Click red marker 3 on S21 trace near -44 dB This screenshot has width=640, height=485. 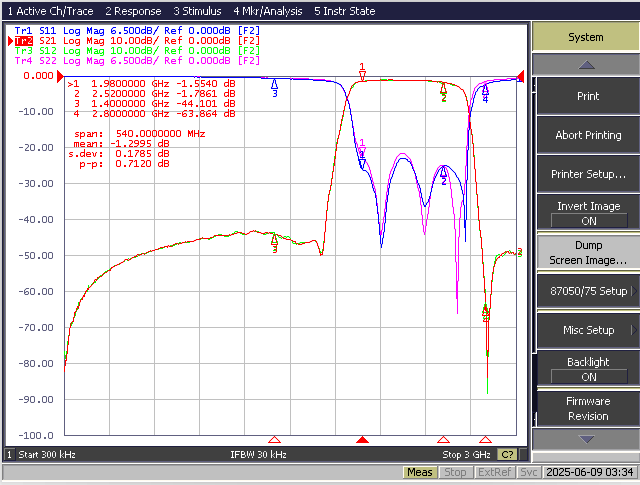click(275, 242)
